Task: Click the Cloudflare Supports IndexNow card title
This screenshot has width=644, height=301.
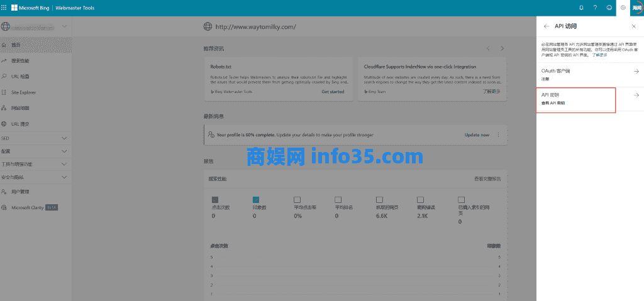Action: click(x=419, y=67)
